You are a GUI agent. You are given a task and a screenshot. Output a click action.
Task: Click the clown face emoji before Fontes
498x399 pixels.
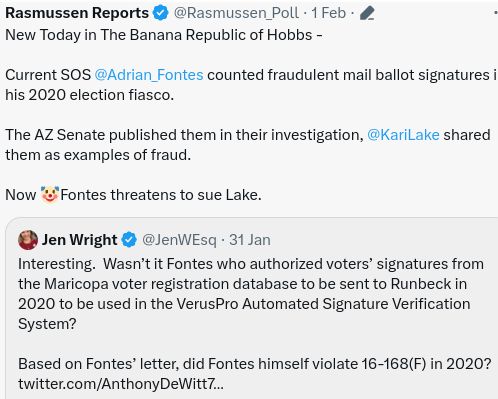coord(50,195)
